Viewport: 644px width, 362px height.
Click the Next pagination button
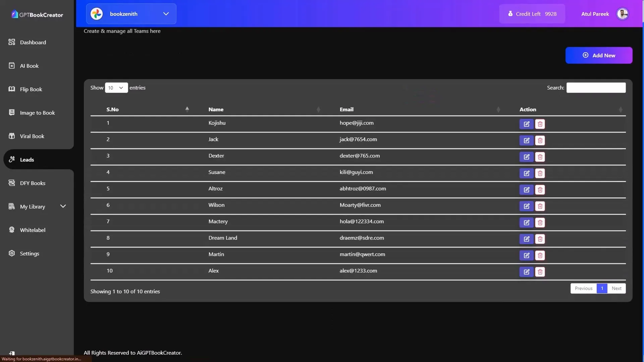click(x=616, y=289)
